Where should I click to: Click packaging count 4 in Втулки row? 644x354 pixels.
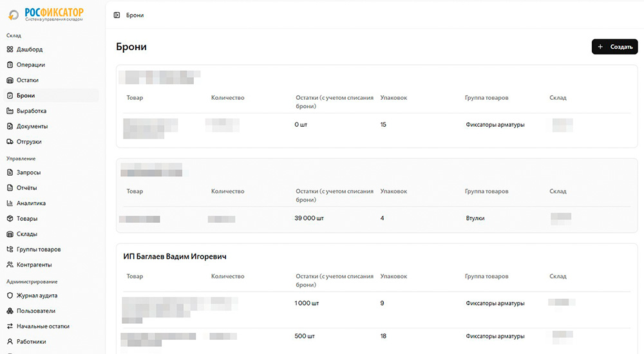pos(382,218)
